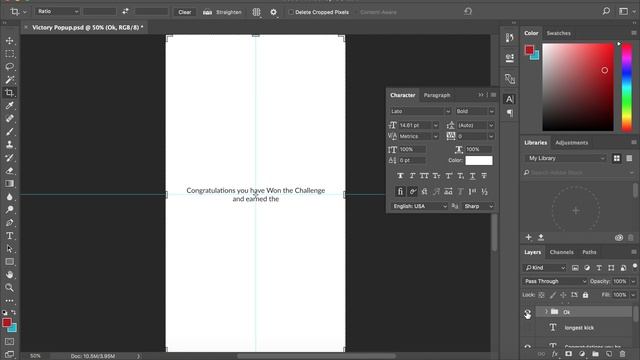The image size is (640, 360).
Task: Select the Lasso tool
Action: tap(9, 67)
